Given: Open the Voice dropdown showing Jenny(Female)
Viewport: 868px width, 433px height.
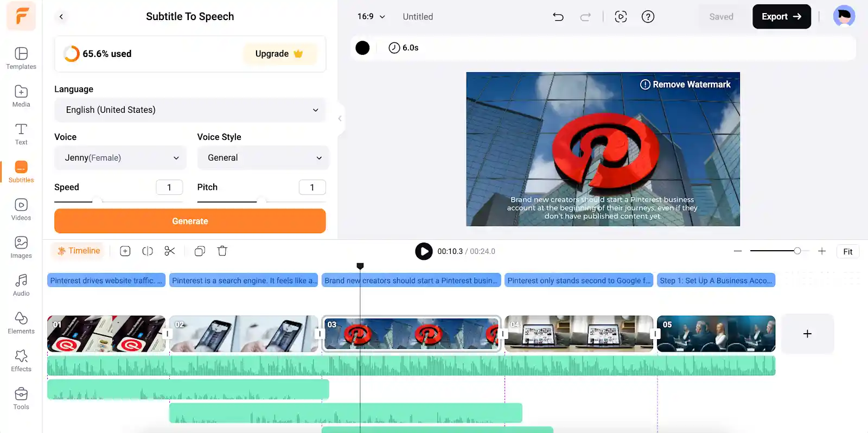Looking at the screenshot, I should tap(120, 158).
